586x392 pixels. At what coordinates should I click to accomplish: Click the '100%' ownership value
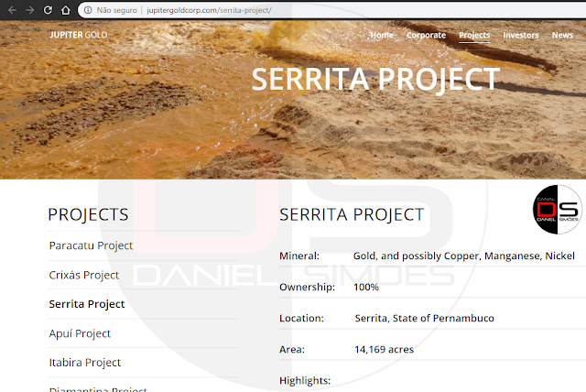(366, 287)
